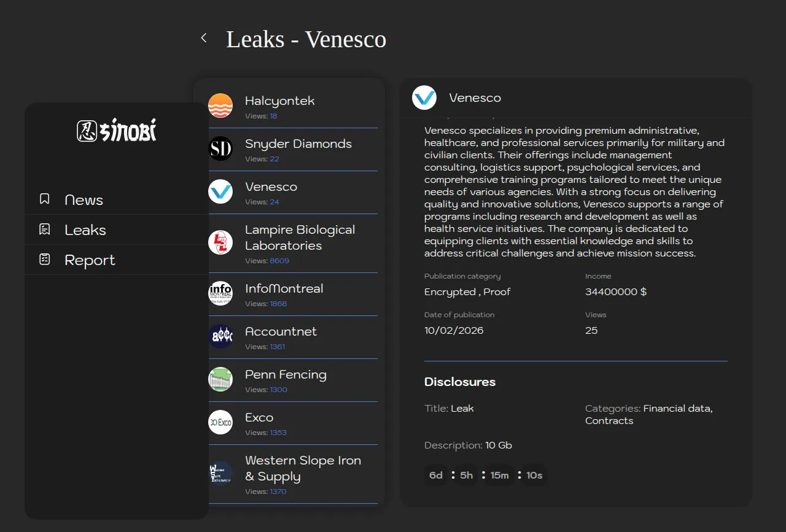Click the back arrow beside Leaks title

tap(204, 38)
